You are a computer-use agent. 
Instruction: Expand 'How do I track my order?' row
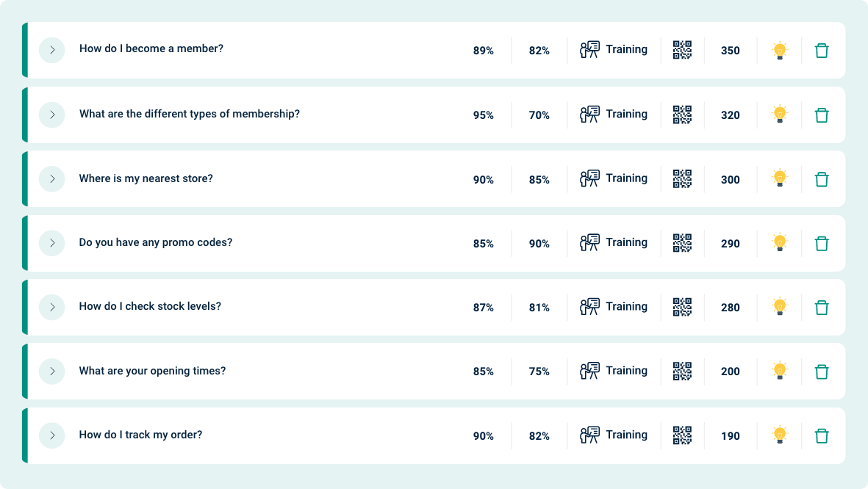pyautogui.click(x=52, y=435)
